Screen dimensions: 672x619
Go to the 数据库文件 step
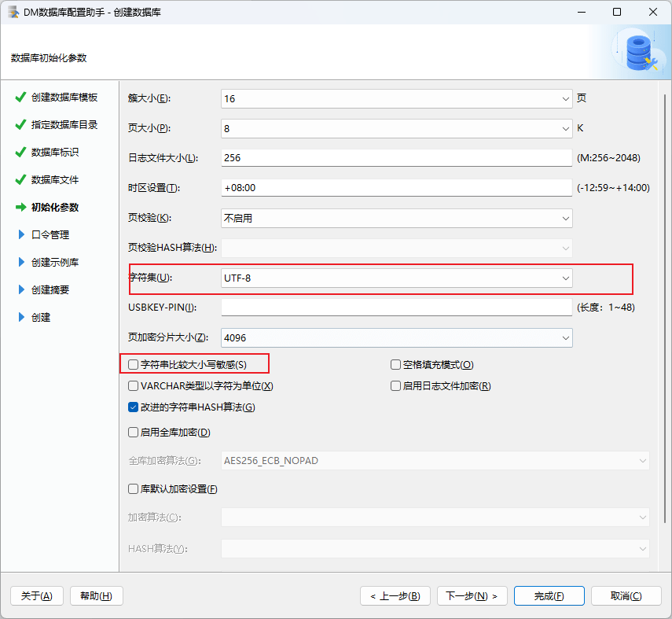pyautogui.click(x=55, y=180)
